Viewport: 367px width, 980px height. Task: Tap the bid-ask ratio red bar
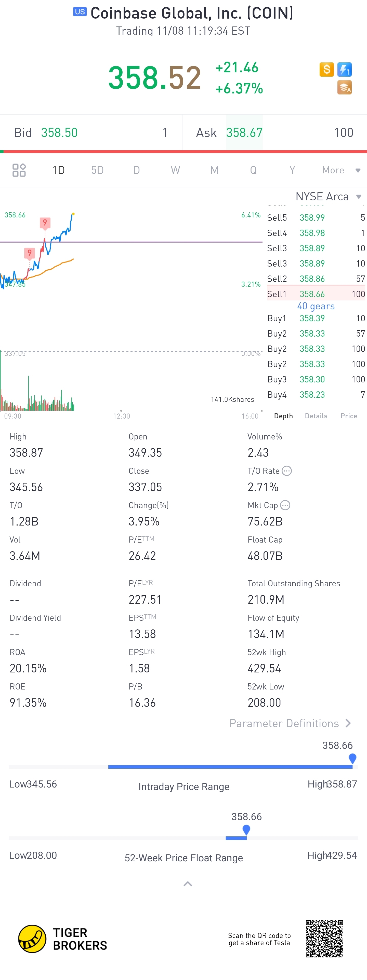click(185, 151)
